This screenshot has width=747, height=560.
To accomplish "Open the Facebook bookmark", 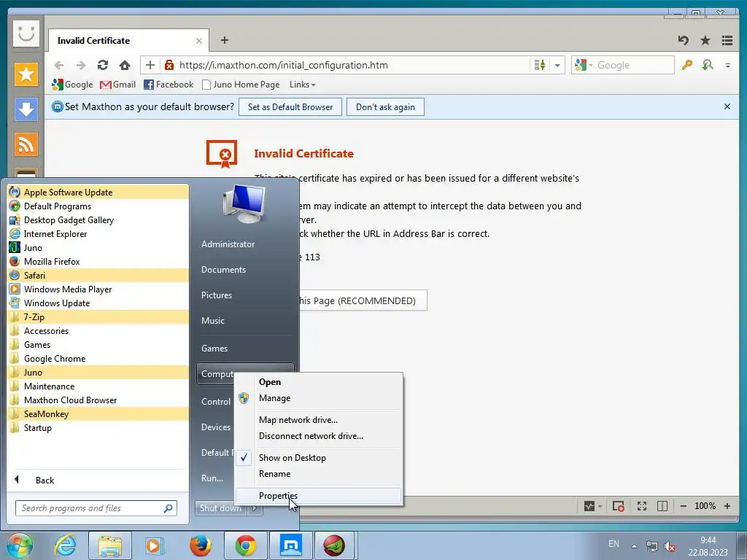I will [x=169, y=85].
